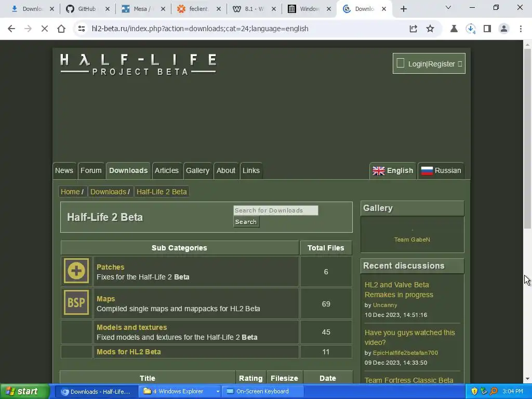Image resolution: width=532 pixels, height=399 pixels.
Task: Open EpicHalflife2betafan700 profile link
Action: click(x=405, y=353)
